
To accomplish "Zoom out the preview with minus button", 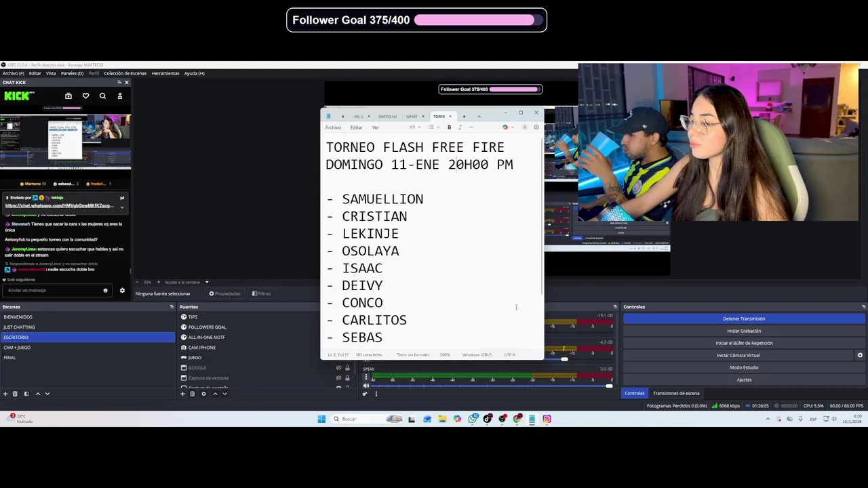I will pos(137,282).
